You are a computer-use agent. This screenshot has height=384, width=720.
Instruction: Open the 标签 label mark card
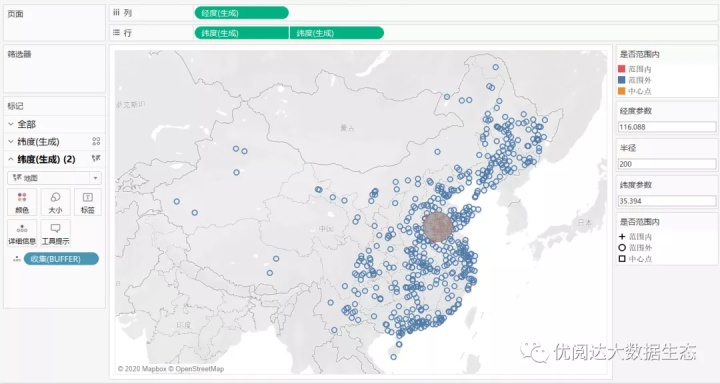[87, 202]
